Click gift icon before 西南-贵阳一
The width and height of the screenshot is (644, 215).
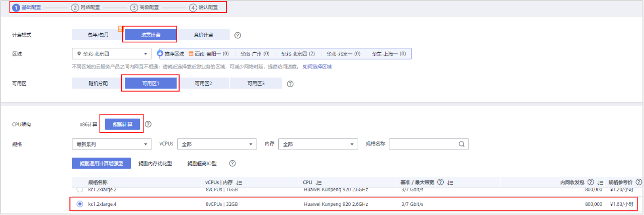(x=191, y=53)
